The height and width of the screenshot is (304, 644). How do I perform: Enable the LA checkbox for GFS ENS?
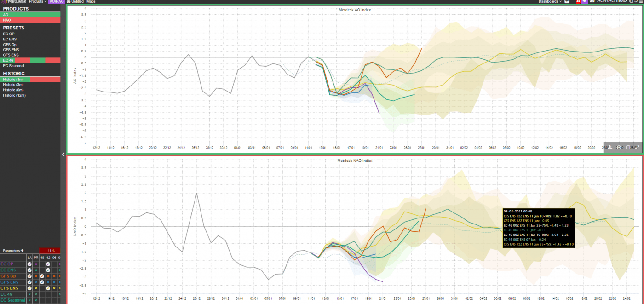[x=29, y=282]
